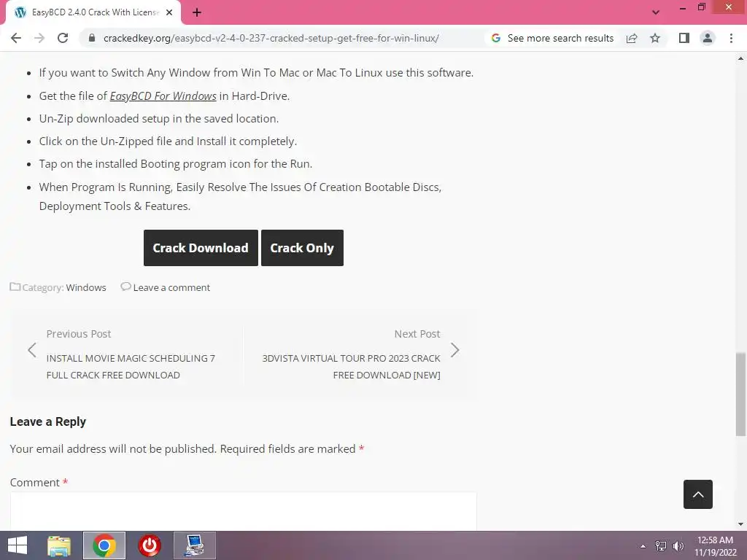
Task: Toggle the browser side panel
Action: pyautogui.click(x=684, y=38)
